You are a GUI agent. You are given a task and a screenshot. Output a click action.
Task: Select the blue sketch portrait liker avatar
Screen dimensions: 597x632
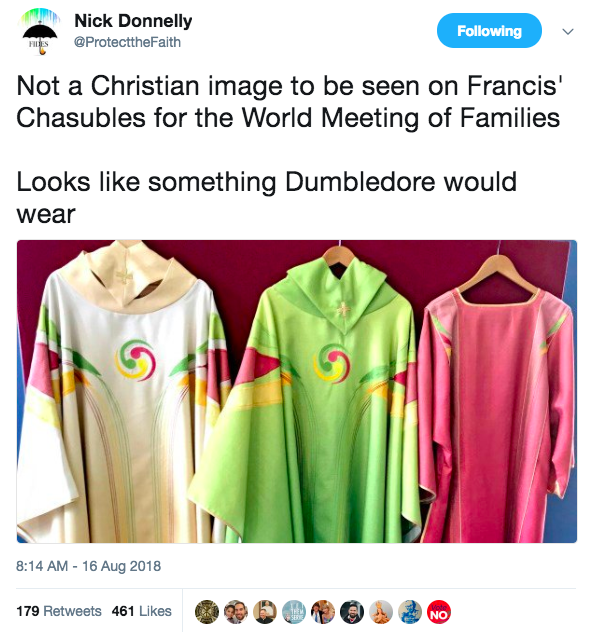410,612
